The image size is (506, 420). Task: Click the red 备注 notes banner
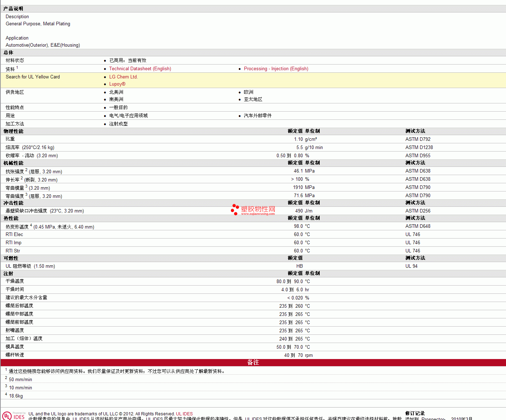(x=253, y=363)
